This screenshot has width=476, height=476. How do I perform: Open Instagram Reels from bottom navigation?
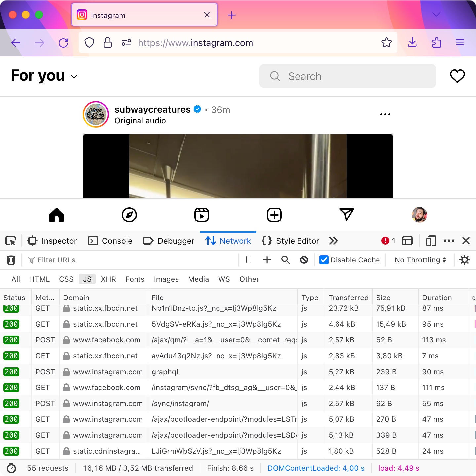[x=202, y=215]
